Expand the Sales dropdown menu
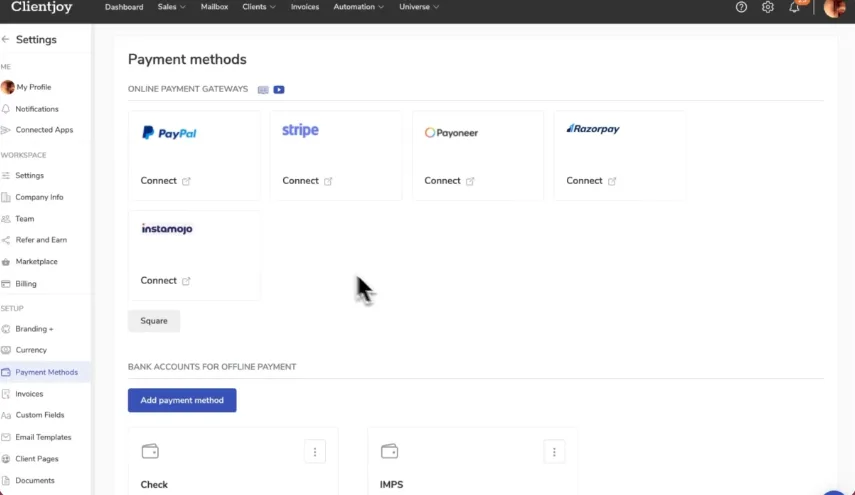 pyautogui.click(x=171, y=7)
